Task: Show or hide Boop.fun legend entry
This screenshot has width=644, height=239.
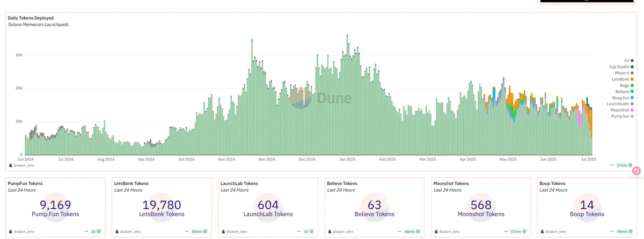Action: 623,97
